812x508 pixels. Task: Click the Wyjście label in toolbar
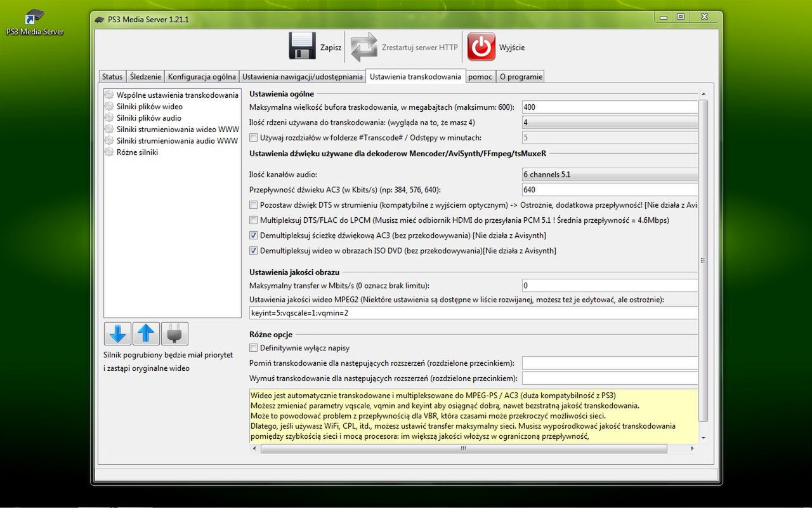coord(512,48)
